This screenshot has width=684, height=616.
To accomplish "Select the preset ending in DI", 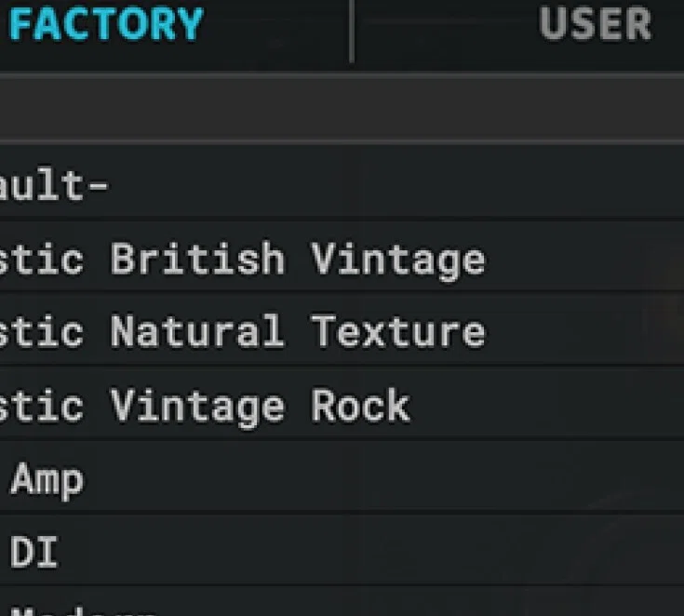I will coord(342,552).
